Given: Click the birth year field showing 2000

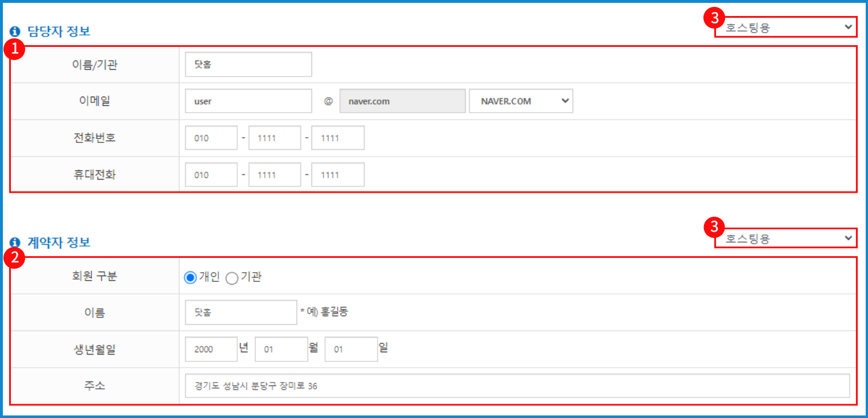Looking at the screenshot, I should [211, 349].
